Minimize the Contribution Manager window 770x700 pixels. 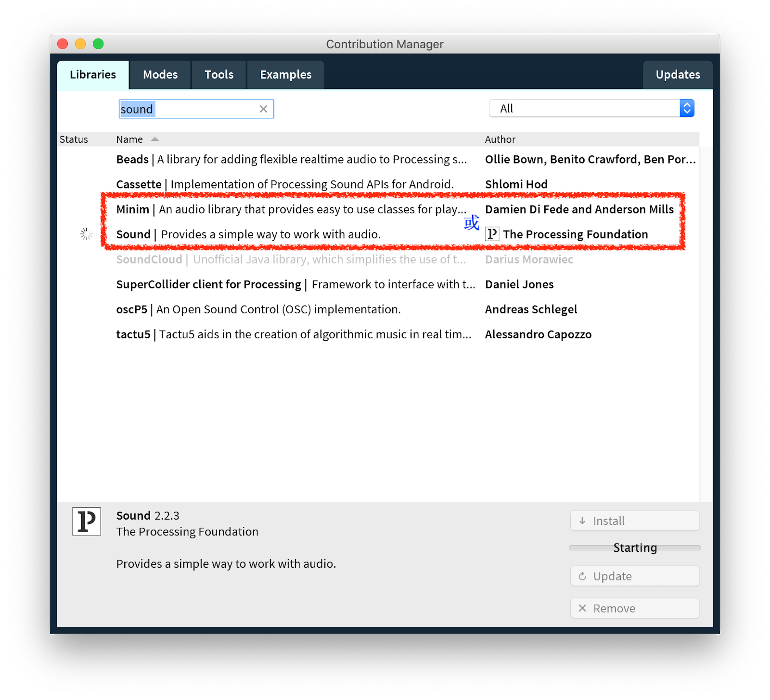80,44
